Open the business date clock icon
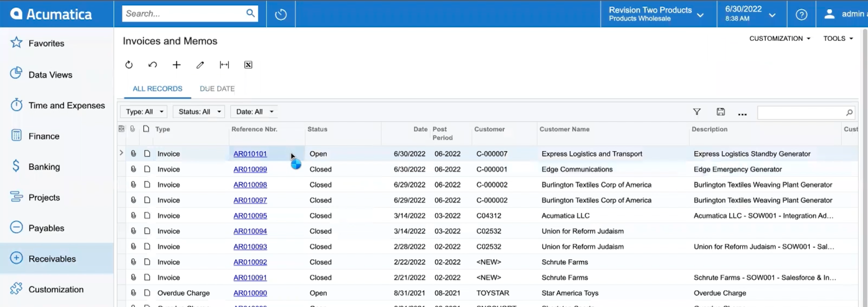Viewport: 868px width, 307px height. [281, 14]
